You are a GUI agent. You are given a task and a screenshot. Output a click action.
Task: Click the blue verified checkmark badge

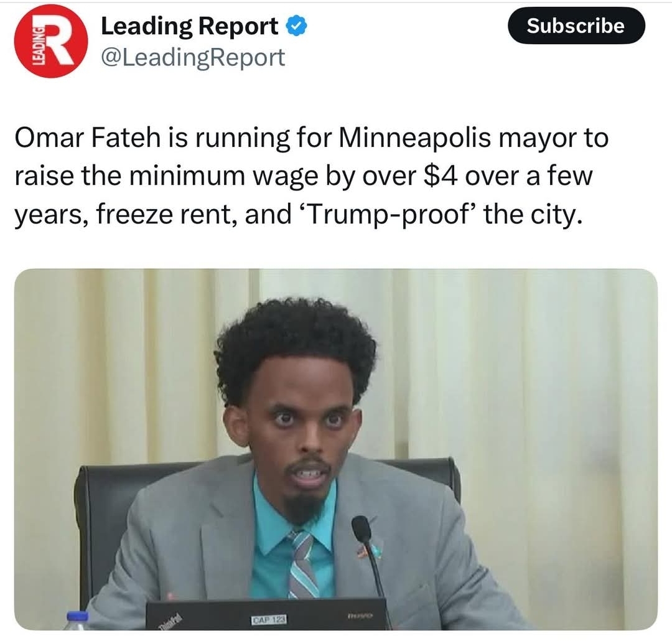point(296,26)
